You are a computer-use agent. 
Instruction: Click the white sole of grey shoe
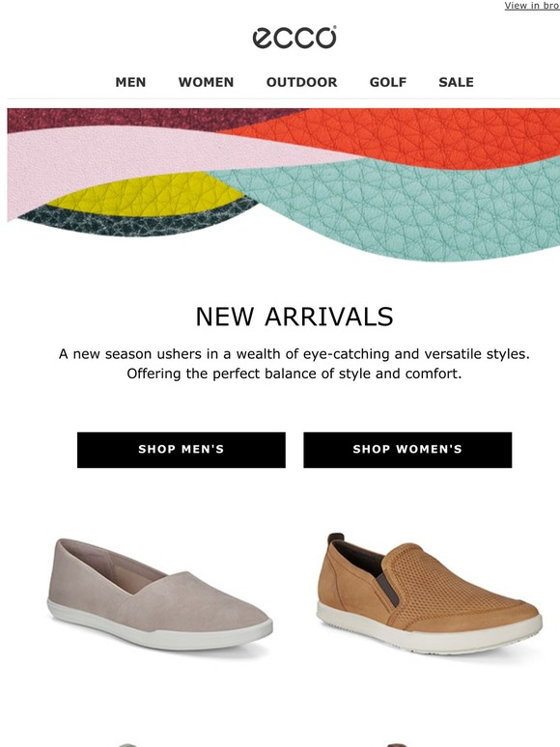pos(159,629)
